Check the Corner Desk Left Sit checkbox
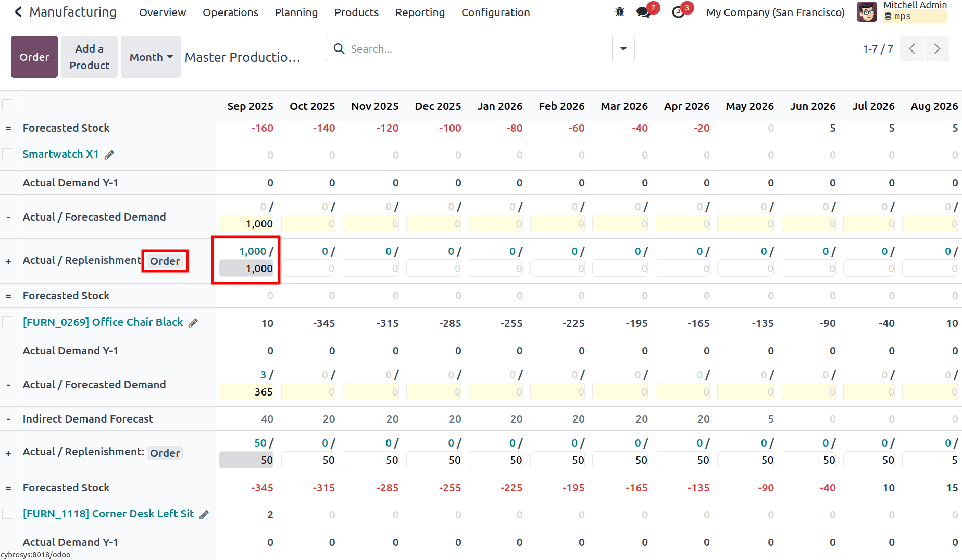Image resolution: width=962 pixels, height=560 pixels. click(x=8, y=513)
